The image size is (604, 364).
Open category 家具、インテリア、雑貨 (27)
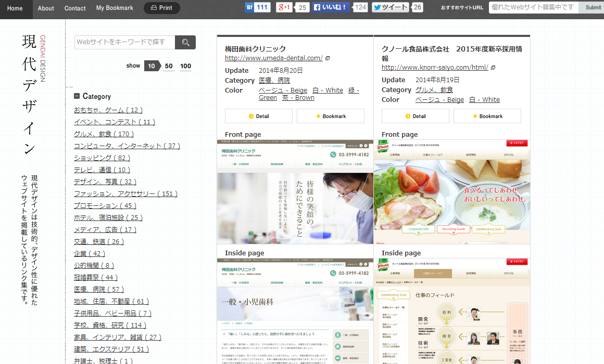118,337
